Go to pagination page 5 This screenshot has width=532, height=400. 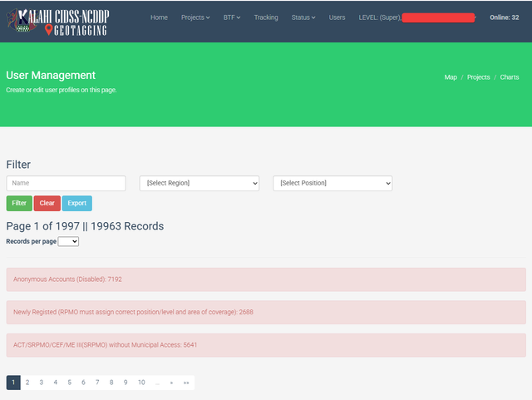click(69, 383)
